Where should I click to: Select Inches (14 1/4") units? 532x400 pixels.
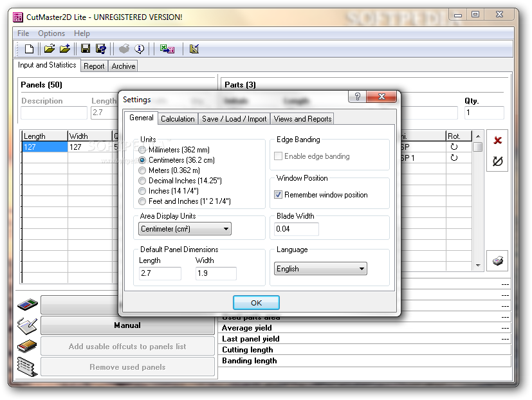click(142, 191)
